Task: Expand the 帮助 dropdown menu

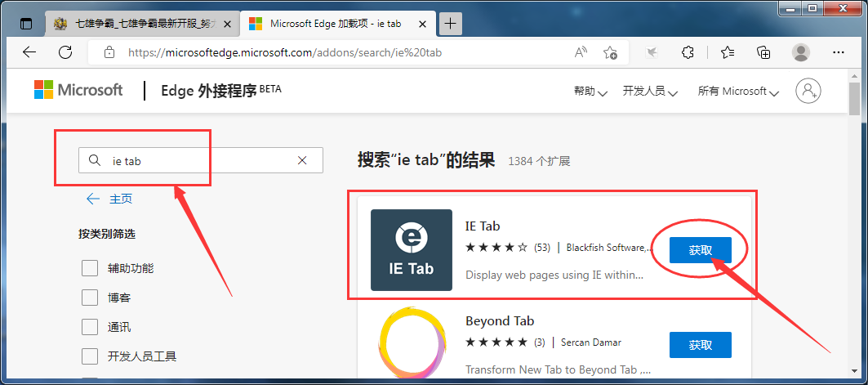Action: pyautogui.click(x=590, y=92)
